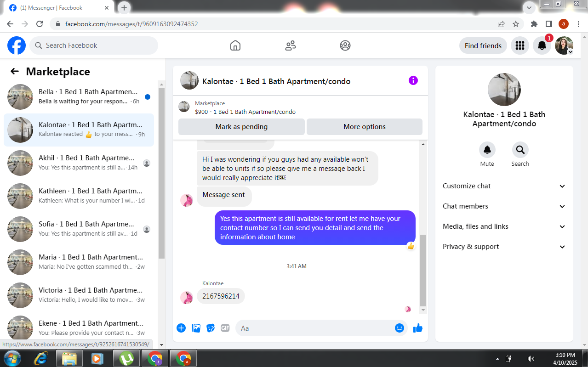Click the Facebook logo icon
588x367 pixels.
coord(17,45)
